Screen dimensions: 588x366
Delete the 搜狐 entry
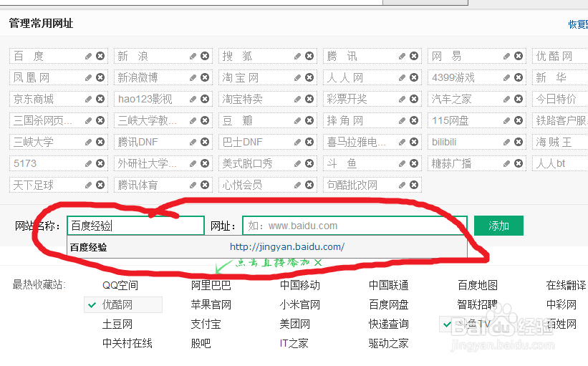[x=309, y=56]
